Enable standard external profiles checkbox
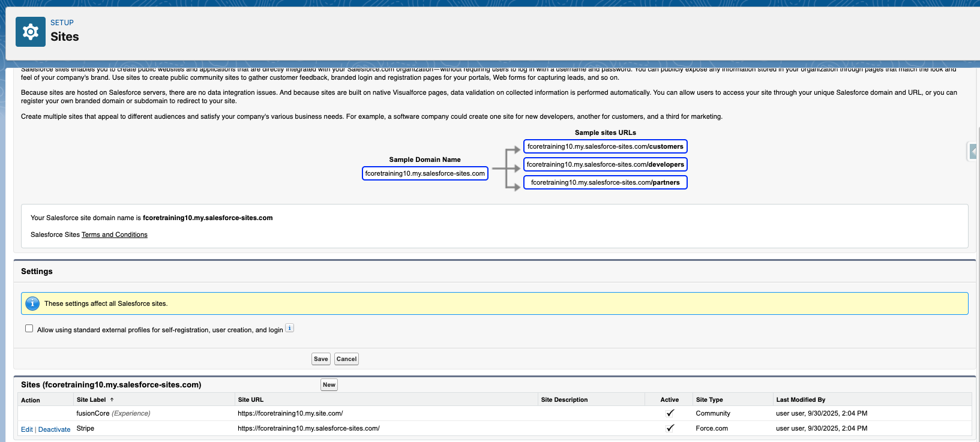980x442 pixels. pyautogui.click(x=29, y=329)
